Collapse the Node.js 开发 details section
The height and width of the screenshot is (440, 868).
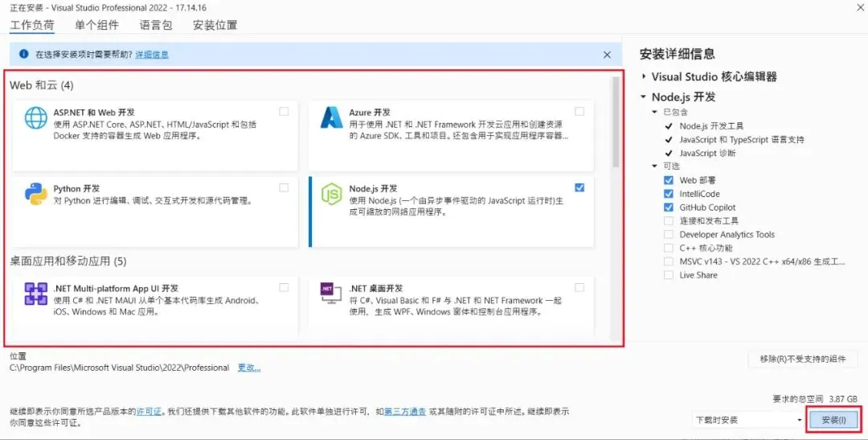(643, 97)
